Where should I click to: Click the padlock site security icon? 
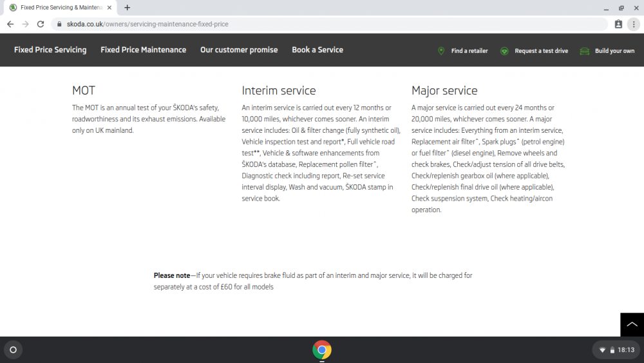pos(59,25)
